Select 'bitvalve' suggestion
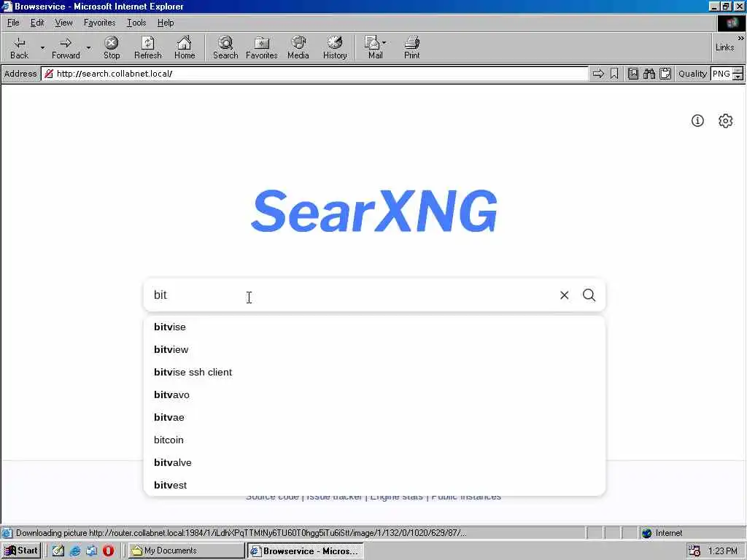The height and width of the screenshot is (560, 747). coord(374,462)
